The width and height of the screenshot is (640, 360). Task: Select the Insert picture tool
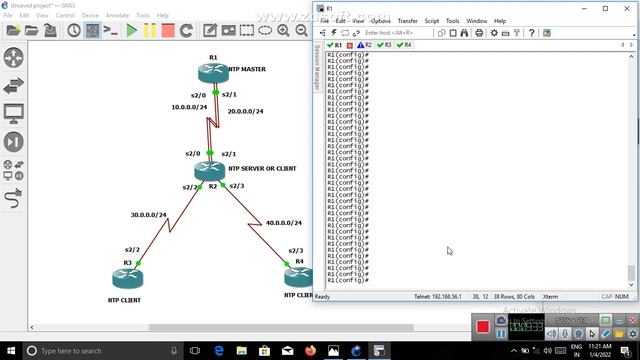(x=229, y=31)
